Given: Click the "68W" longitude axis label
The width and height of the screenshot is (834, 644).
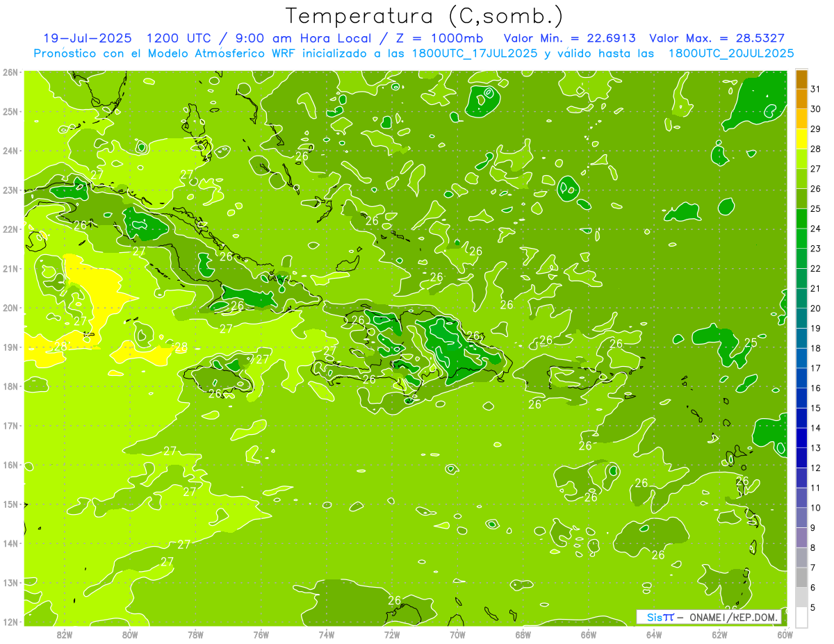Looking at the screenshot, I should coord(523,634).
